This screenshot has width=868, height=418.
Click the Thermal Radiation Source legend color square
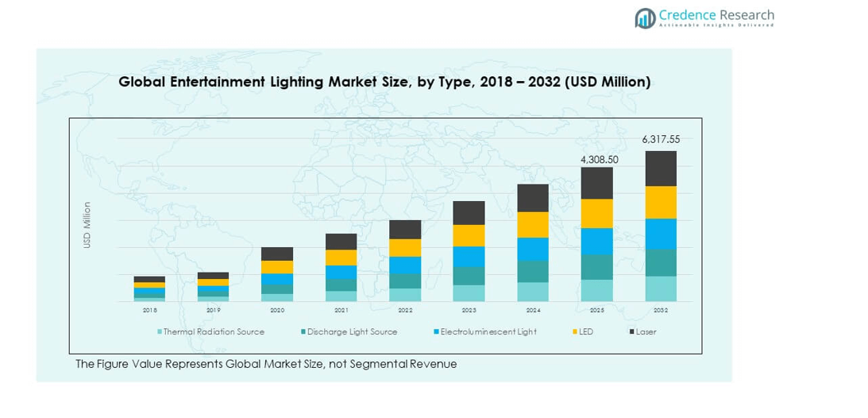tap(160, 331)
